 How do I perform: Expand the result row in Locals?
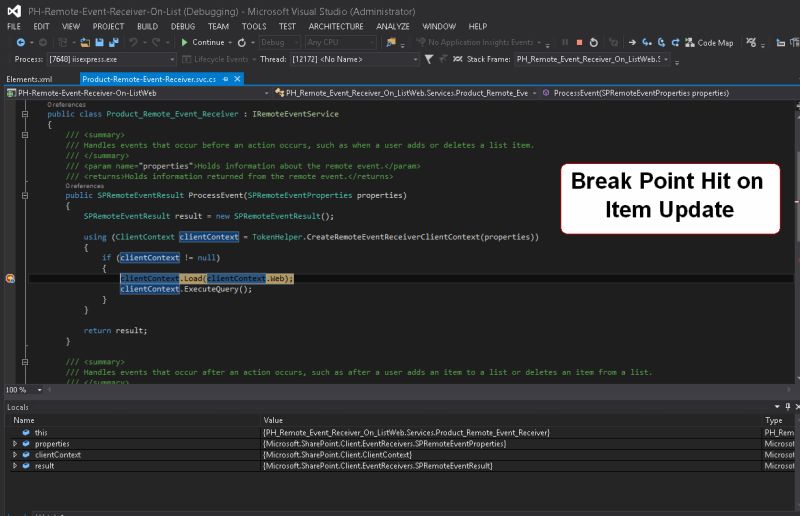15,465
